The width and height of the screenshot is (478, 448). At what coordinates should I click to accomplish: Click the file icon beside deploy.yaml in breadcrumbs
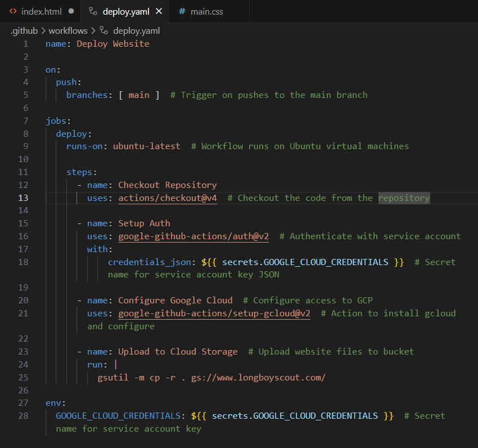pos(104,31)
